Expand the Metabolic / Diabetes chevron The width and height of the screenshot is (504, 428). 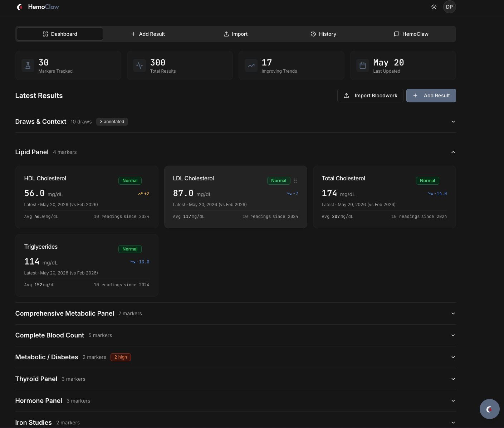click(x=453, y=357)
